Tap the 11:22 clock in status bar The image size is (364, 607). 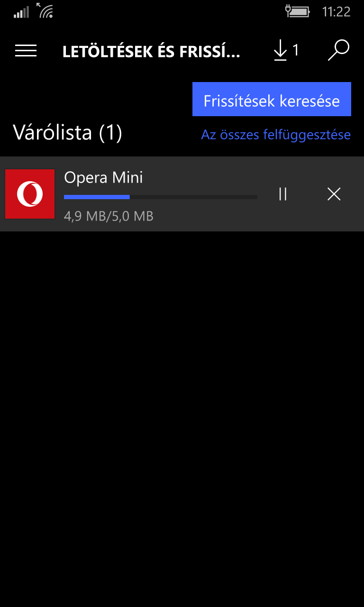[x=336, y=11]
